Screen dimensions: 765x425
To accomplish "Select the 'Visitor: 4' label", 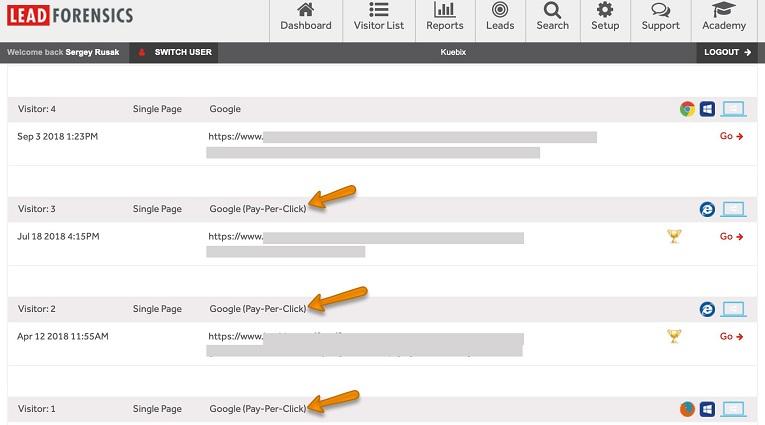I will coord(37,109).
